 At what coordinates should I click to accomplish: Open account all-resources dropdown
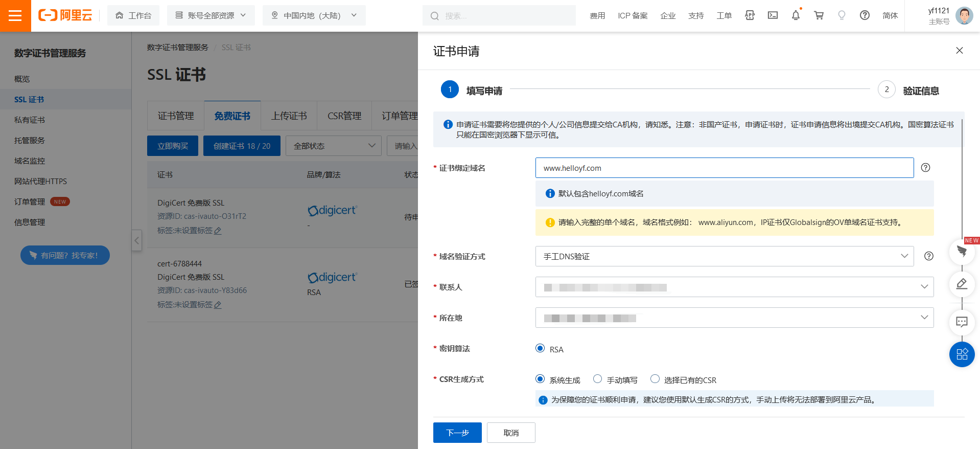[x=211, y=15]
